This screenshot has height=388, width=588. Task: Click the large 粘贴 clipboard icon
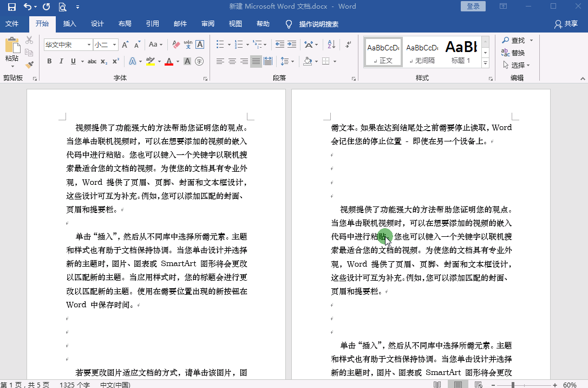(12, 46)
